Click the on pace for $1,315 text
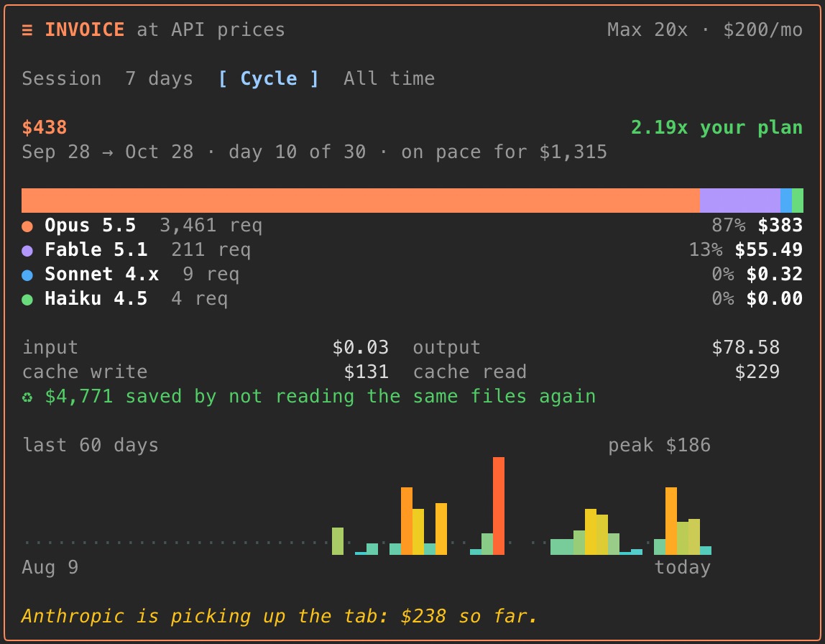 pos(504,152)
